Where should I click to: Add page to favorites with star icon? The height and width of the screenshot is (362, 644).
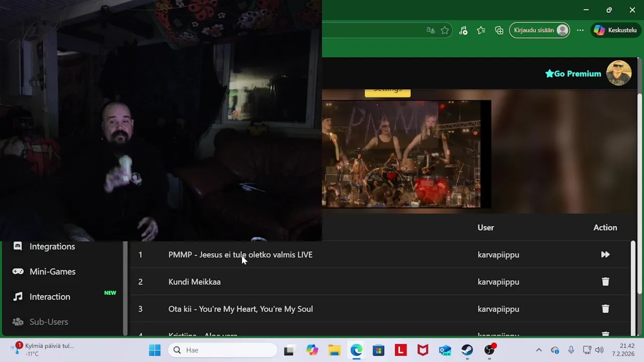[445, 30]
